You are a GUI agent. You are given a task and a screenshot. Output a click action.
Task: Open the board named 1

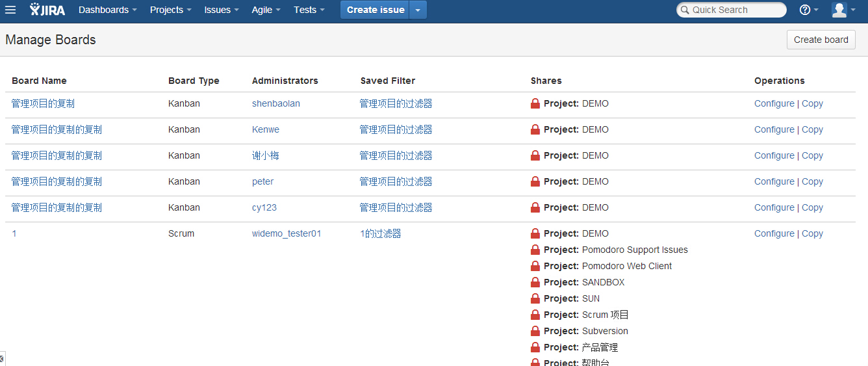[x=14, y=233]
